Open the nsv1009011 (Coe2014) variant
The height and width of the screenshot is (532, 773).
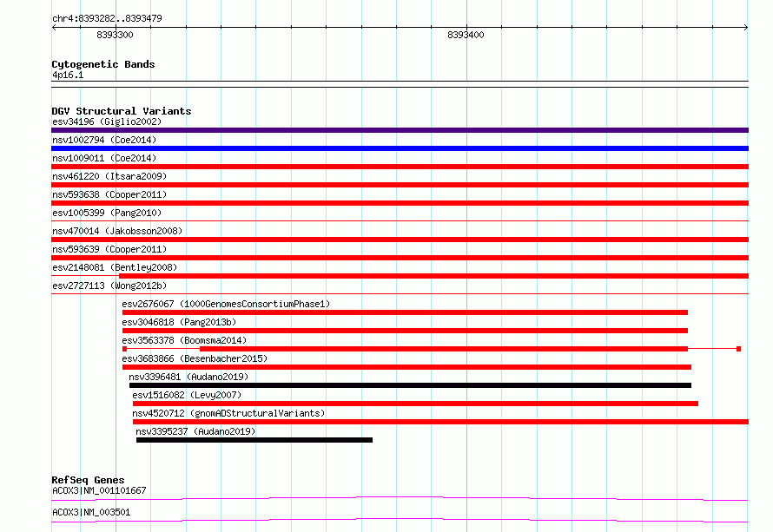[x=104, y=158]
